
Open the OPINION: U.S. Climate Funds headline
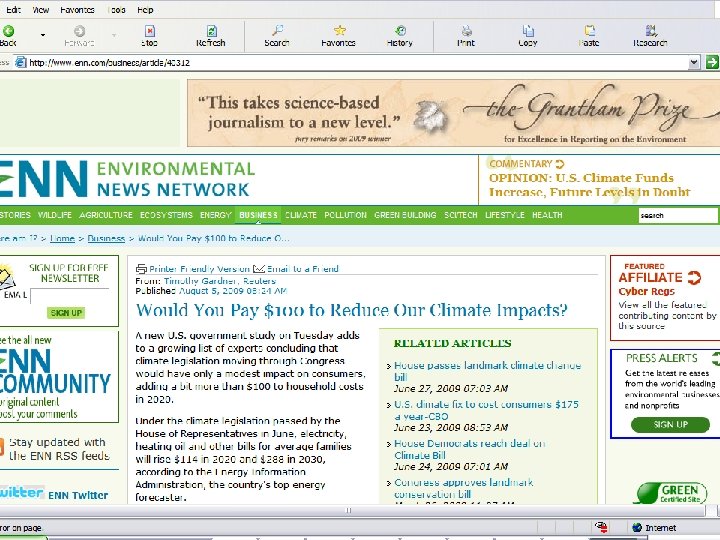click(589, 185)
